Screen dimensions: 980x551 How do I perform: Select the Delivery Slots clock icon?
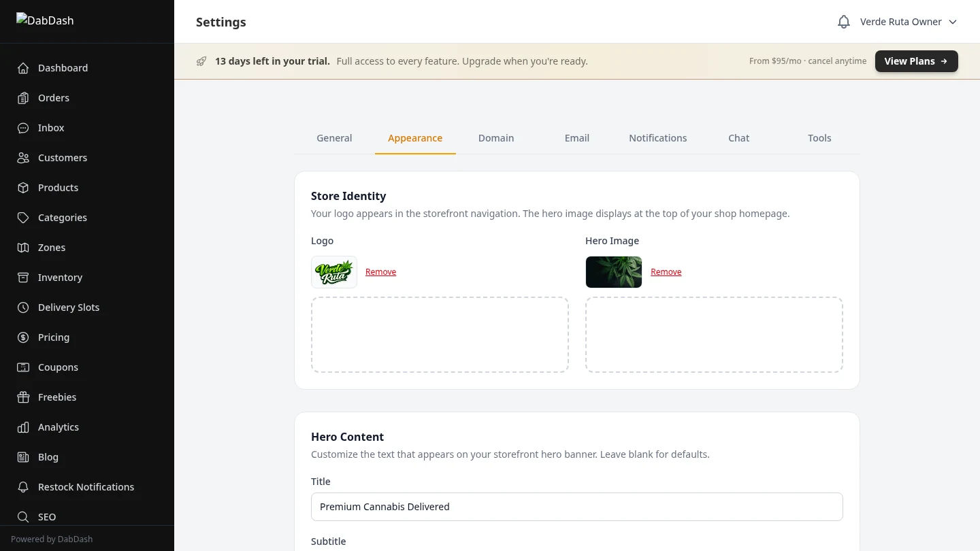coord(23,307)
